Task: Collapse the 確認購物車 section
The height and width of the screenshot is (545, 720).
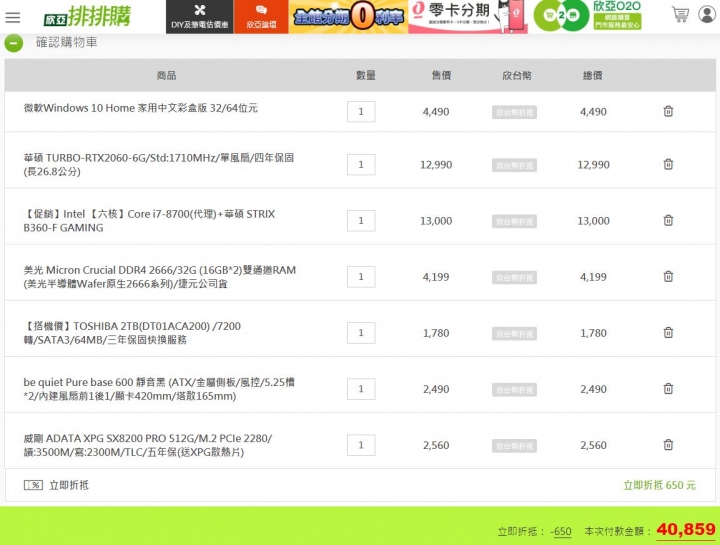Action: pos(14,43)
